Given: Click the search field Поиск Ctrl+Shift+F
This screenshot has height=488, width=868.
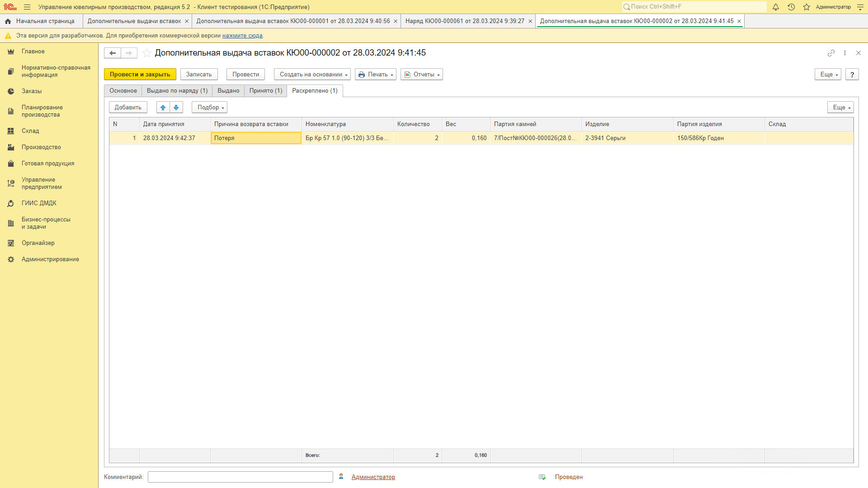Looking at the screenshot, I should coord(694,7).
